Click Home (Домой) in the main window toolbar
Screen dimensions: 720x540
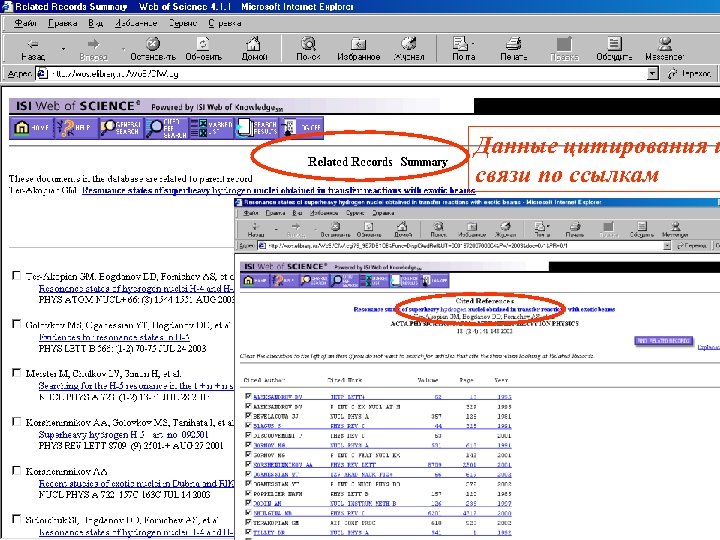[x=254, y=49]
